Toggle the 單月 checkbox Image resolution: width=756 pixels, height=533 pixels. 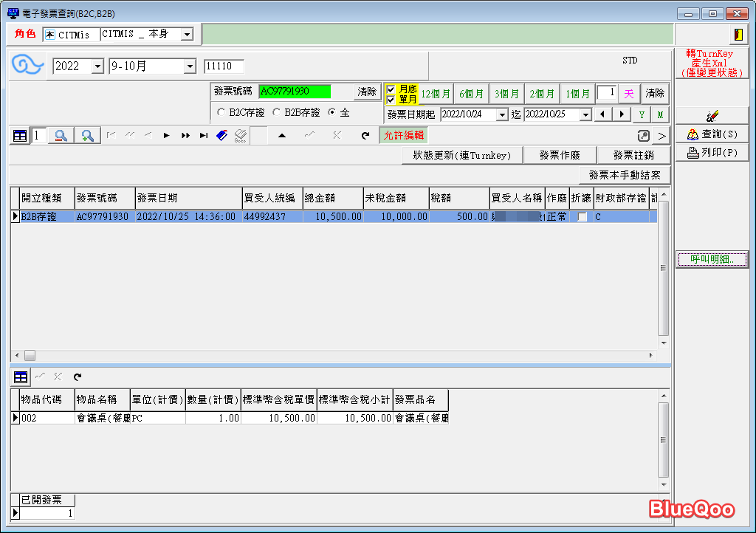pos(391,99)
